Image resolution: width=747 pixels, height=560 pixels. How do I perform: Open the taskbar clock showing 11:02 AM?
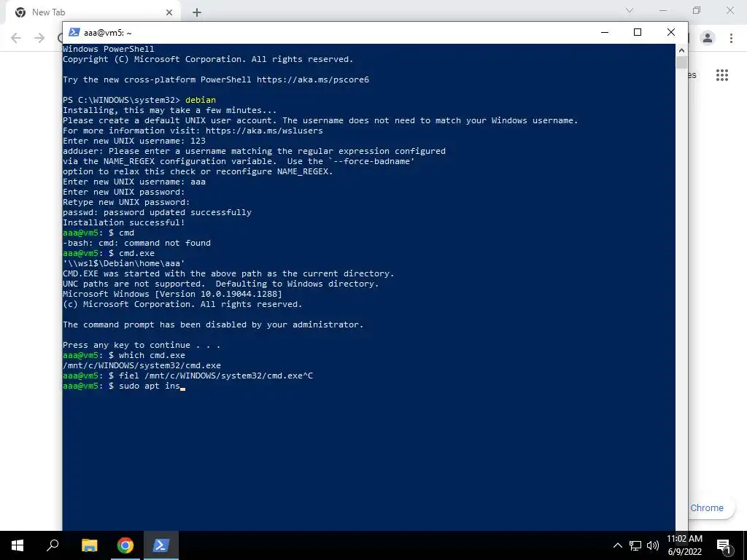(x=684, y=545)
